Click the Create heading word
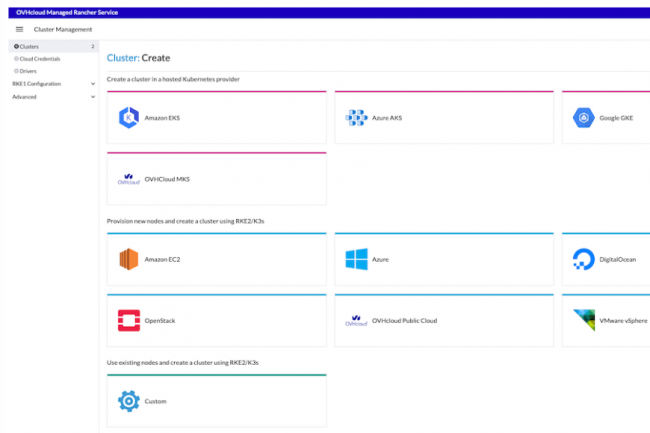 (x=156, y=58)
